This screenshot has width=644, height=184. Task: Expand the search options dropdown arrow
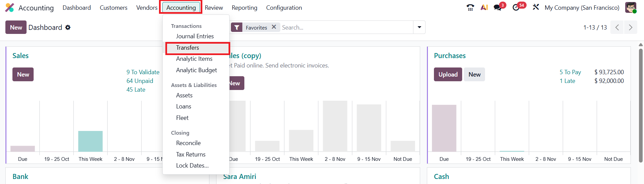click(x=419, y=27)
